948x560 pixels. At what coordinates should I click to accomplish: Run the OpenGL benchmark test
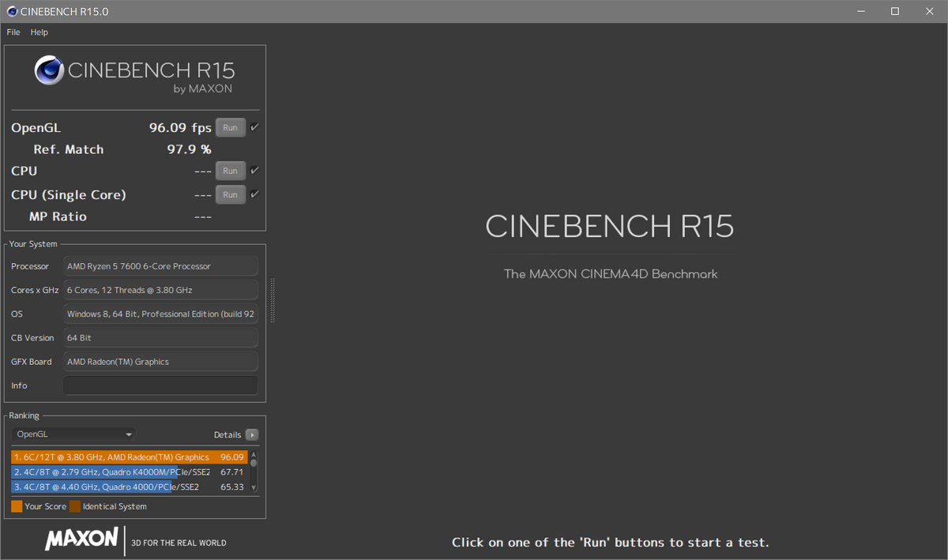(x=230, y=128)
